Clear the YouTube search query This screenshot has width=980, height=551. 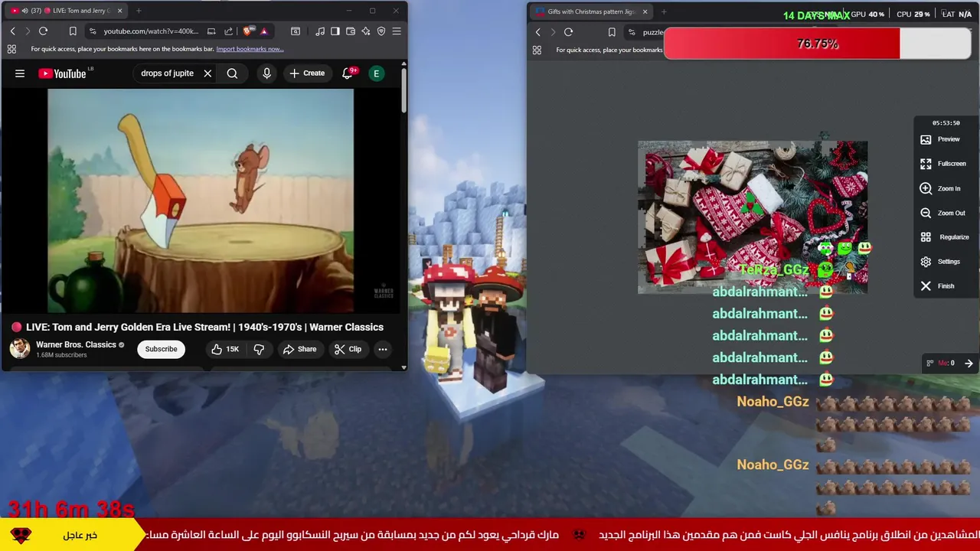tap(207, 73)
